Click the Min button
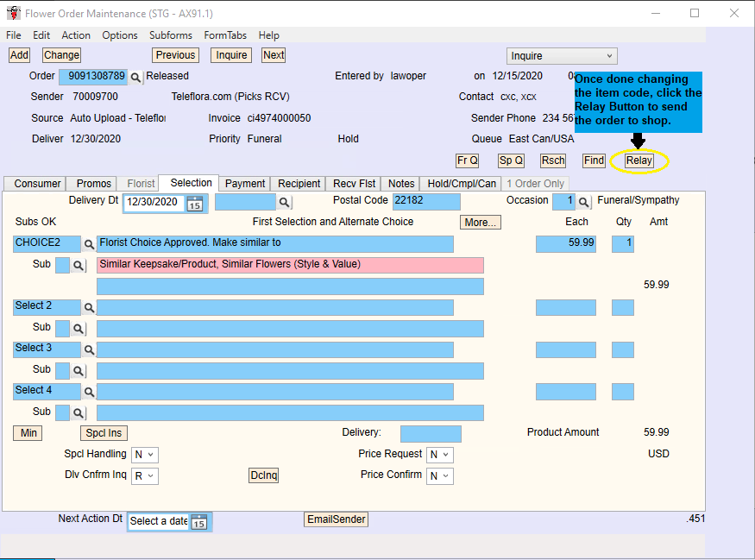 click(28, 433)
